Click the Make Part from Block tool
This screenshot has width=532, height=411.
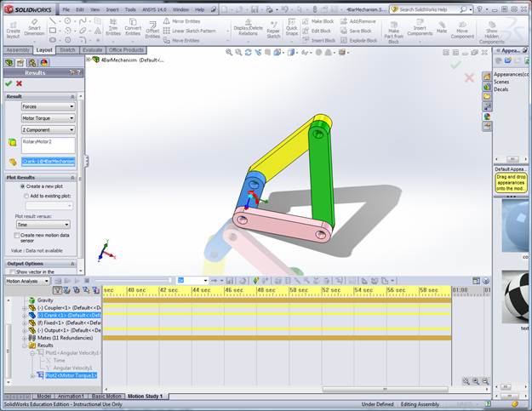[x=393, y=31]
